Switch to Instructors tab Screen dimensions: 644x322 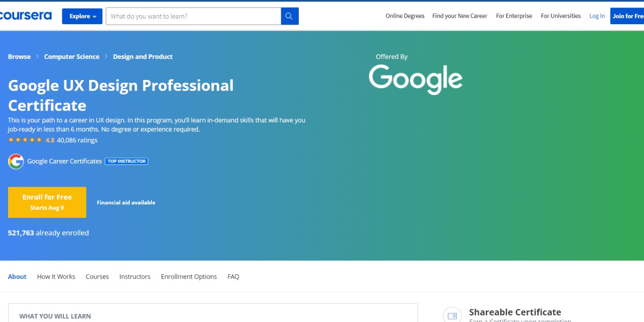pos(135,276)
